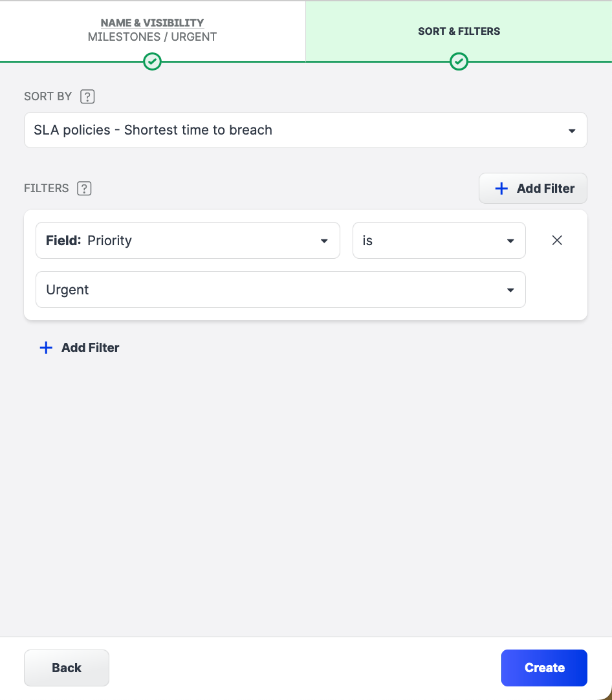
Task: Switch to the Name & Visibility tab
Action: 152,23
